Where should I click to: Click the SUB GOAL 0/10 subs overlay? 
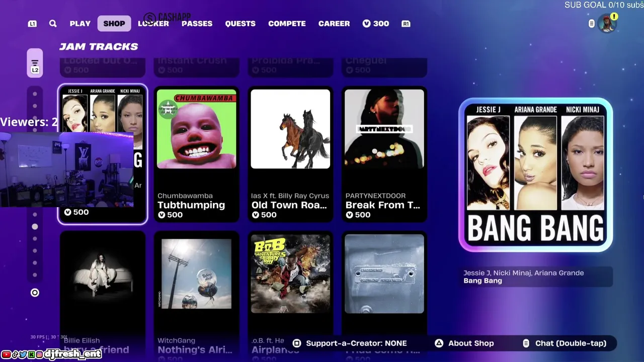coord(604,5)
